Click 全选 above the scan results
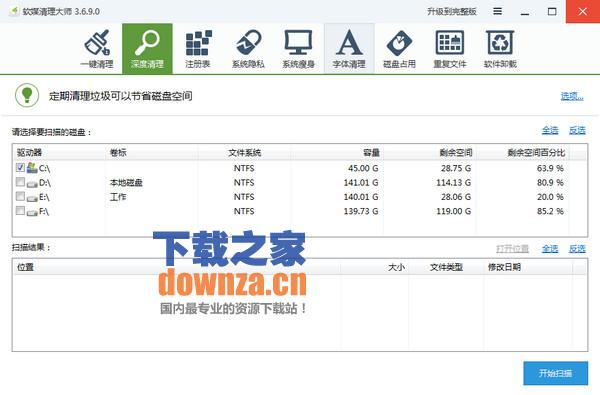The width and height of the screenshot is (600, 395). [550, 249]
